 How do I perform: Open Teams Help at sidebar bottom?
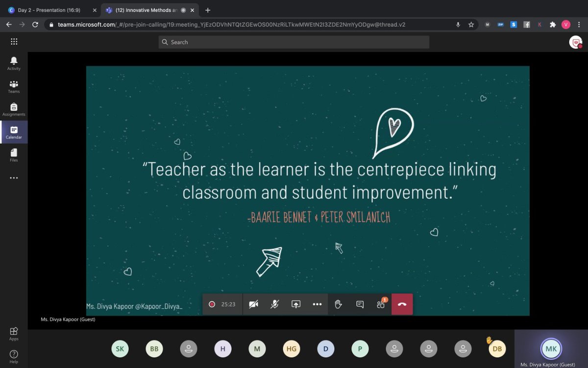point(14,357)
